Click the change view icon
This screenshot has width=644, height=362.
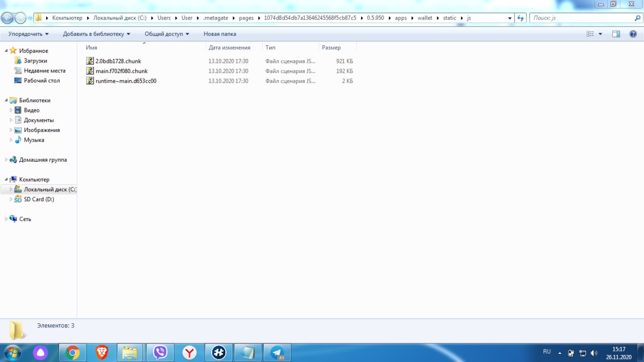pos(590,34)
